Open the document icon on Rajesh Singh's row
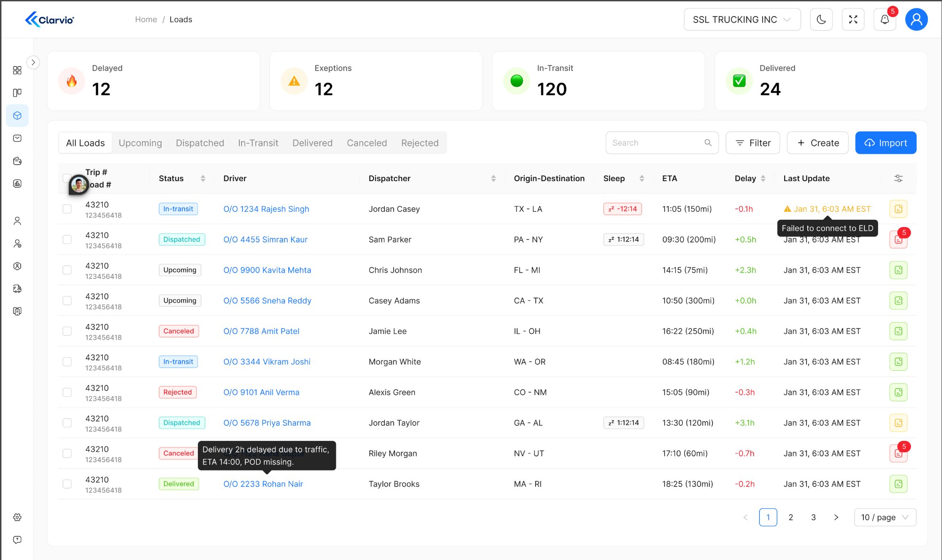Viewport: 942px width, 560px height. 898,208
